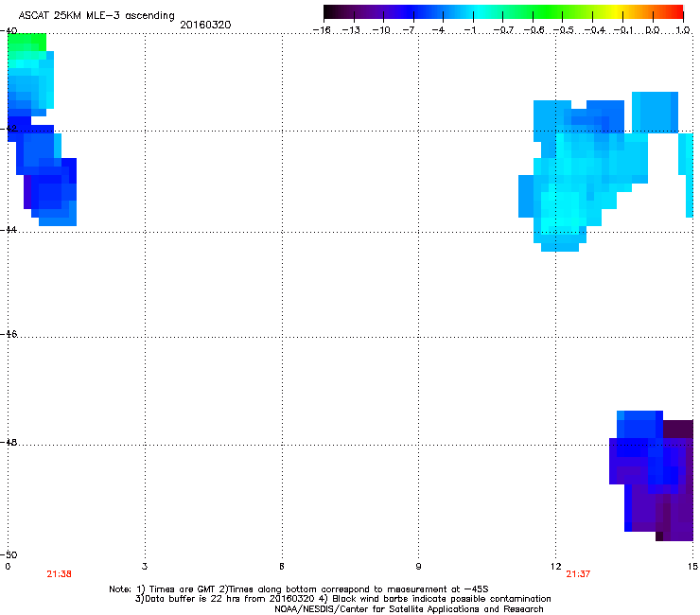Click the dark purple data patch near latitude -48
Viewport: 700px width, 615px height.
tap(677, 429)
